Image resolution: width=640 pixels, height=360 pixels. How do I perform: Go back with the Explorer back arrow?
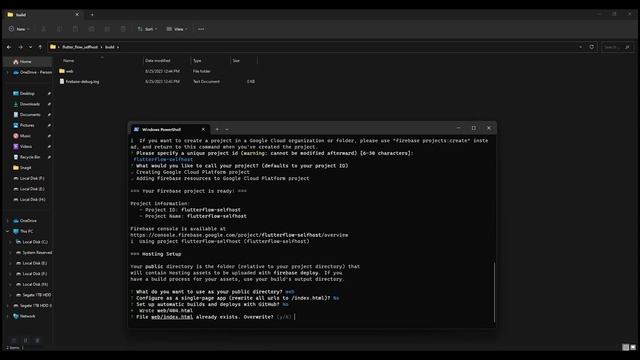[9, 47]
